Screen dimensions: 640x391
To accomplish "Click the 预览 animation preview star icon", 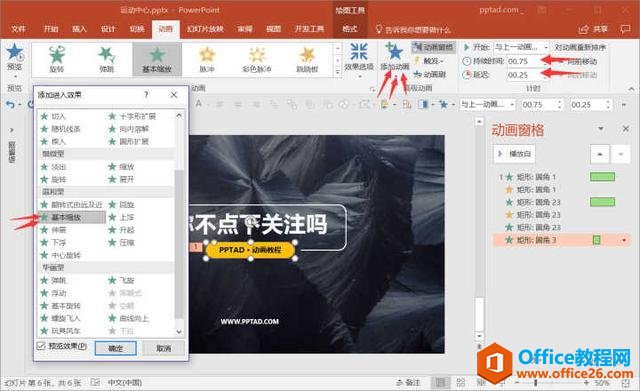I will 14,53.
